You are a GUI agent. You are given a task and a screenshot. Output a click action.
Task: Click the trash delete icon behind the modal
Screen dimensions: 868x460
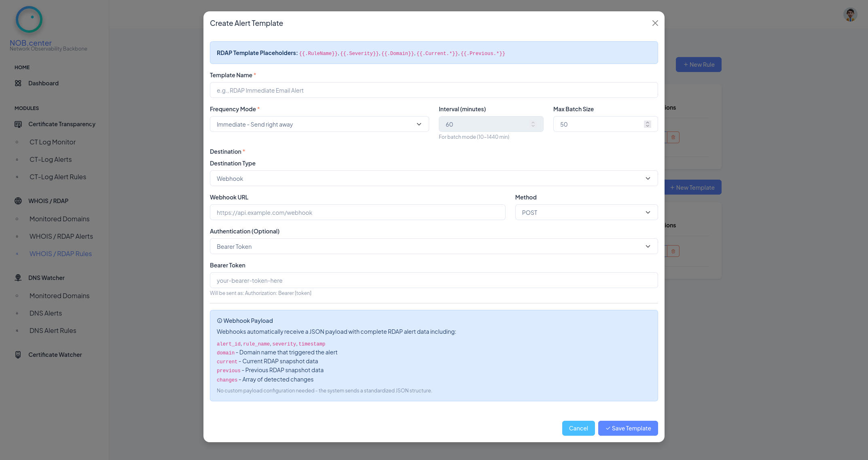click(673, 137)
